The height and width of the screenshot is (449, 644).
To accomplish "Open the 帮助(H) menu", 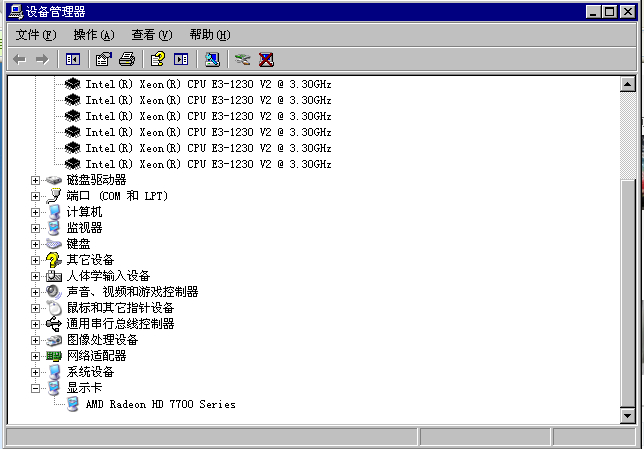I will pyautogui.click(x=210, y=35).
